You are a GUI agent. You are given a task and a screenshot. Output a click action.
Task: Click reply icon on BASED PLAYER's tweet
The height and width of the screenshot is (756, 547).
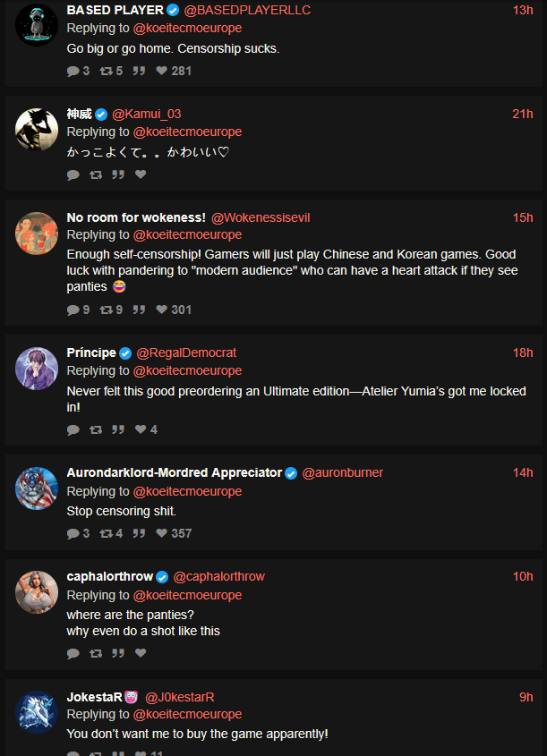(73, 71)
